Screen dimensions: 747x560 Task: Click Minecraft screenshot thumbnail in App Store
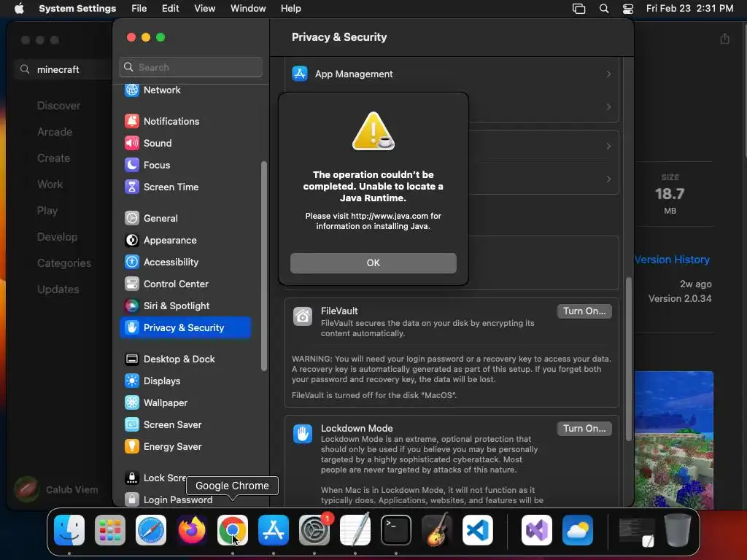pyautogui.click(x=673, y=440)
